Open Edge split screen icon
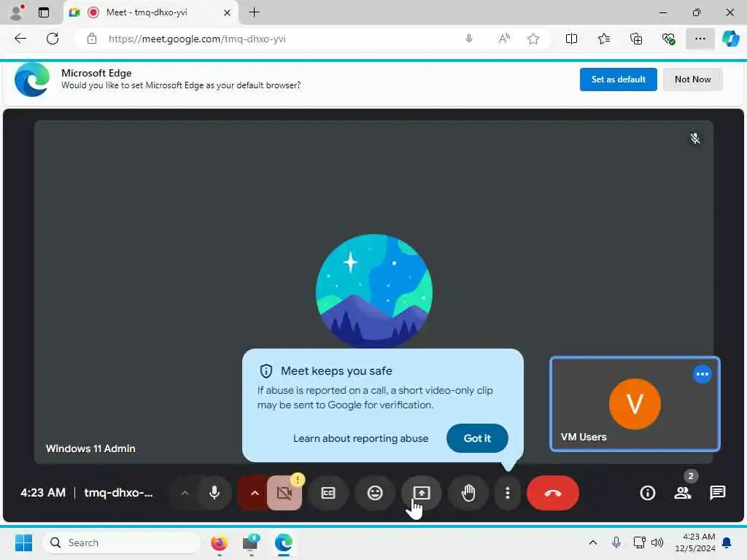This screenshot has width=747, height=560. (x=571, y=39)
